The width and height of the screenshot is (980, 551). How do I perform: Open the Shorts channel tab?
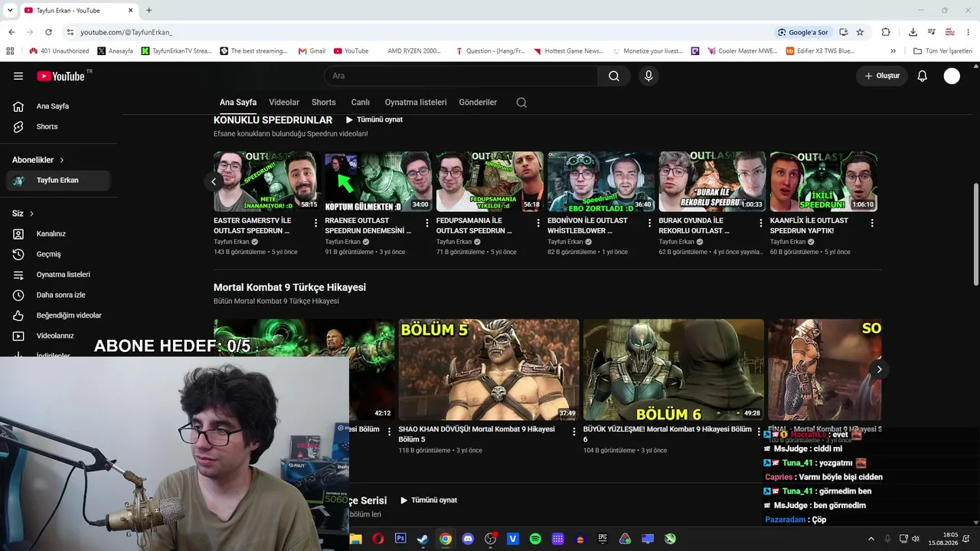(x=324, y=103)
